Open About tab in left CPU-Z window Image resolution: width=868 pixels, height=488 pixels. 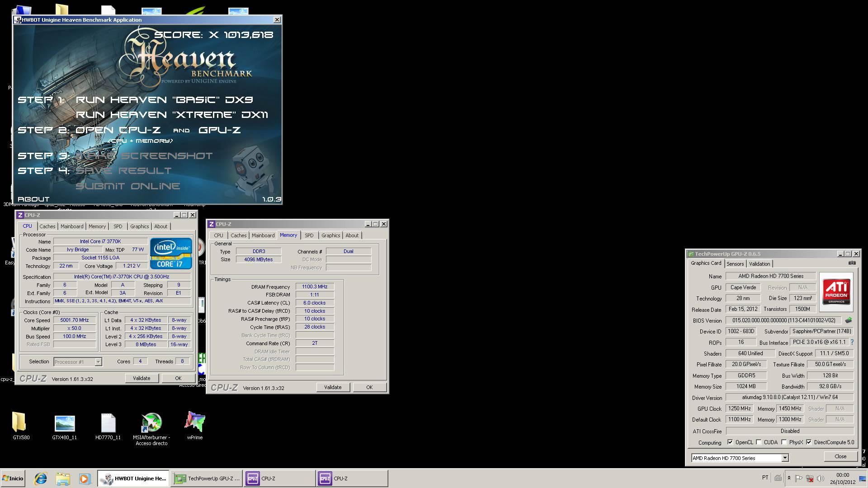(160, 226)
